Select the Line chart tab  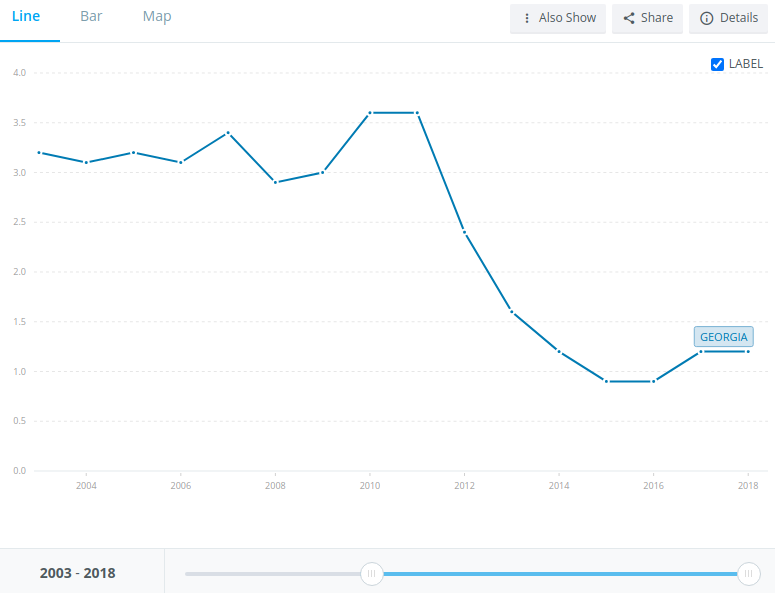pos(26,17)
